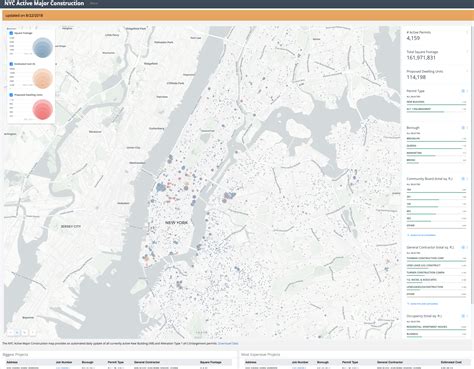The image size is (474, 369).
Task: Open the # Active Permits widget options menu
Action: [467, 33]
